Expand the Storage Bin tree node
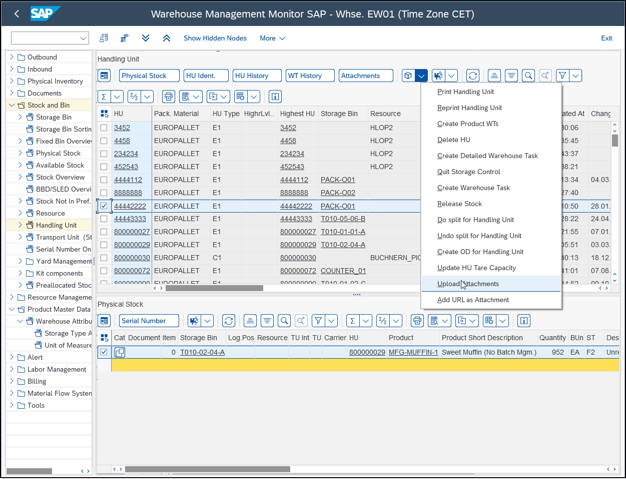 [20, 117]
